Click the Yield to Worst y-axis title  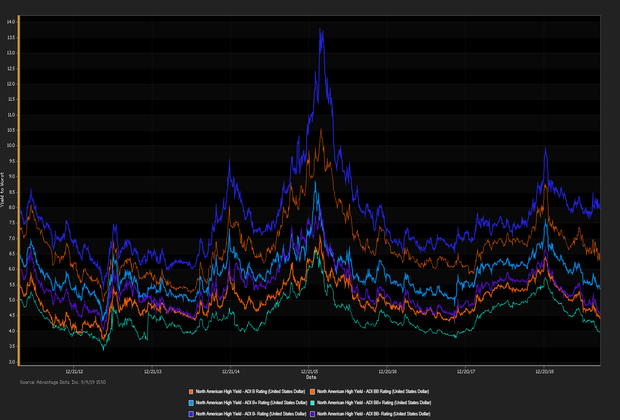point(2,190)
